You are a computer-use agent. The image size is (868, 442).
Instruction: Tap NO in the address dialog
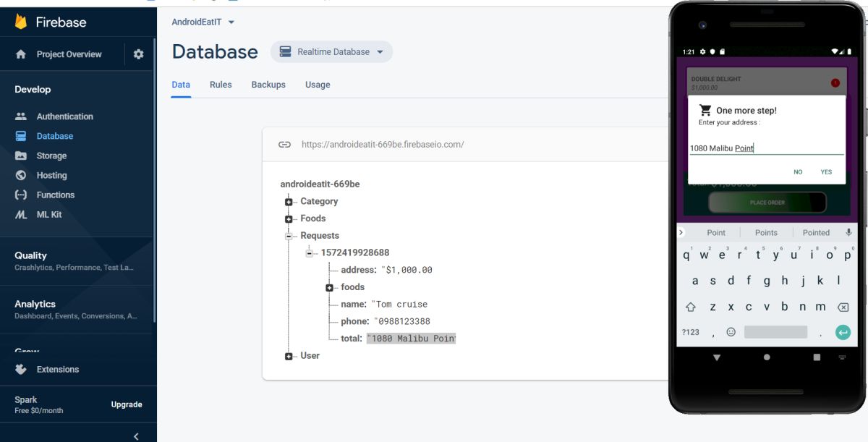pyautogui.click(x=798, y=172)
